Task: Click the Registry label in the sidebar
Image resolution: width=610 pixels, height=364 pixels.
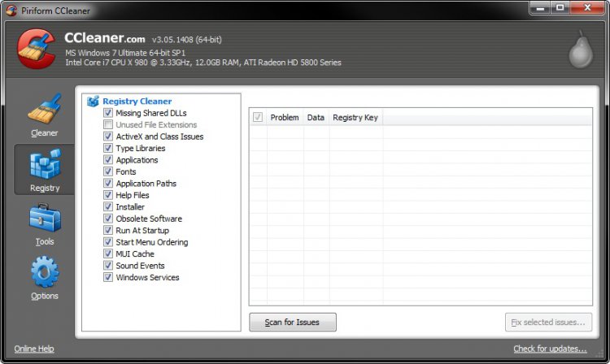Action: [x=45, y=188]
